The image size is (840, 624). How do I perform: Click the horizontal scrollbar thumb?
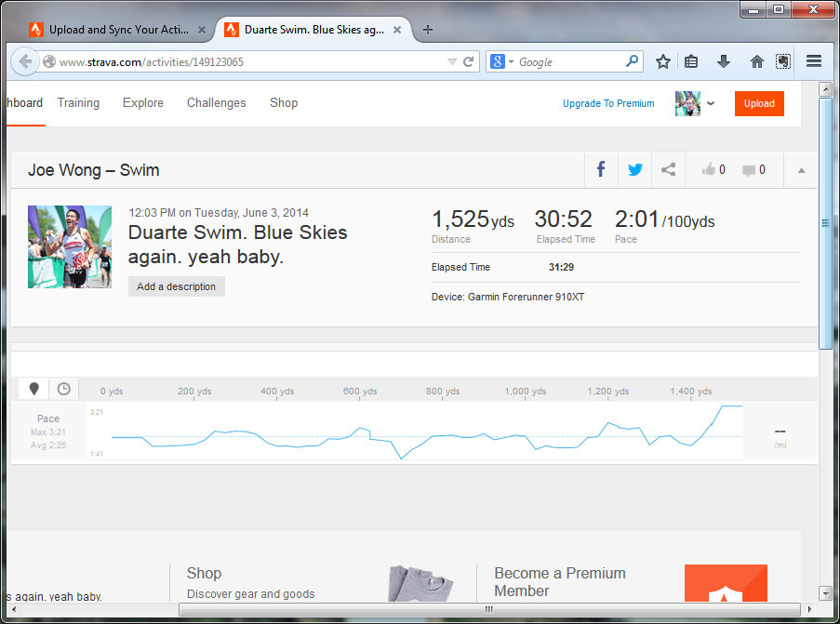coord(487,610)
